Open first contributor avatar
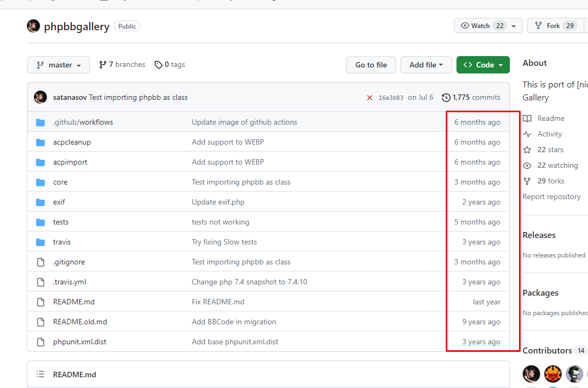This screenshot has width=588, height=388. tap(531, 374)
